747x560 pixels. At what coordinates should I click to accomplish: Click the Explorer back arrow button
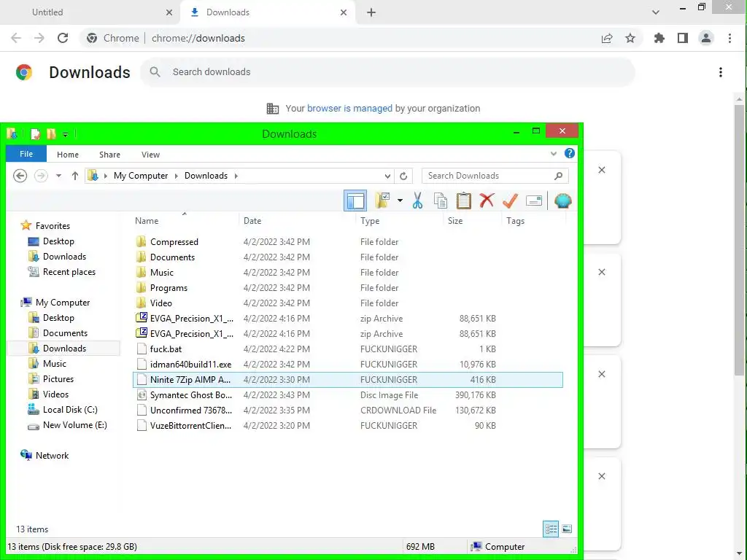coord(20,176)
